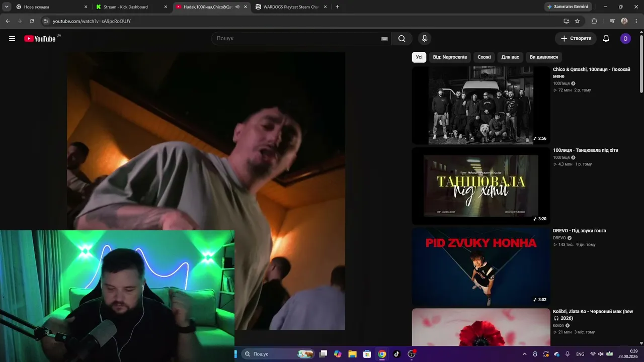The width and height of the screenshot is (644, 362).
Task: Open Chrome profile avatar
Action: tap(624, 21)
